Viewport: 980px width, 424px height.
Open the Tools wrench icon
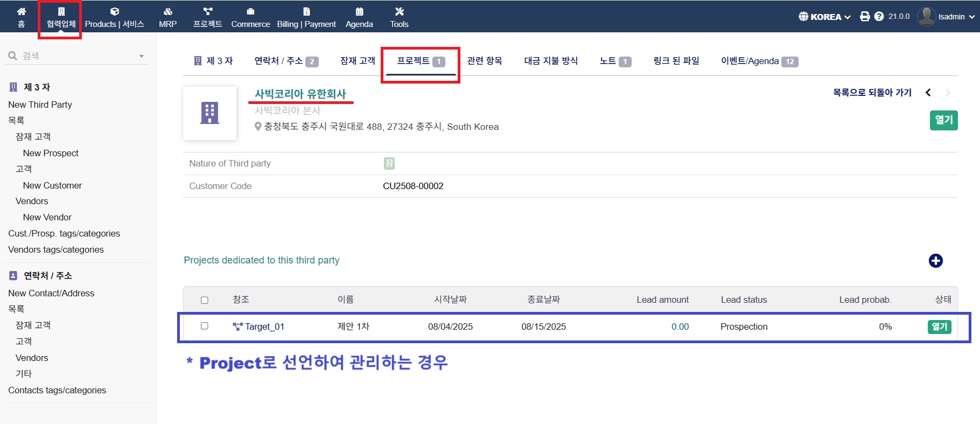399,11
